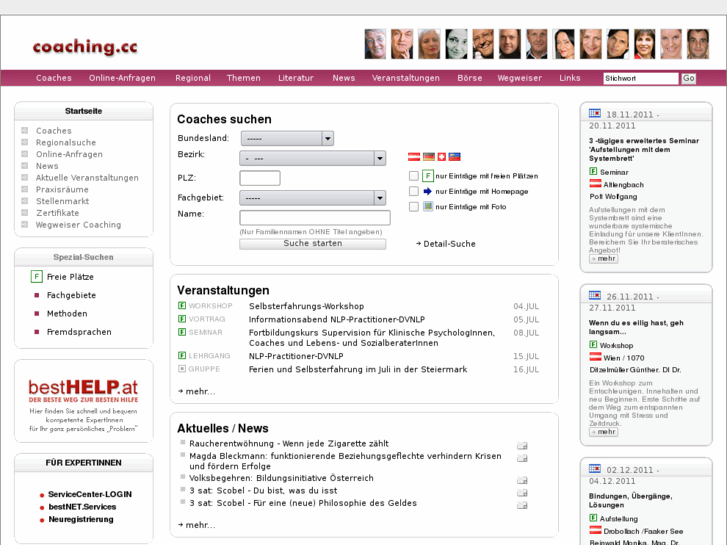Image resolution: width=727 pixels, height=545 pixels.
Task: Click the Stichwort search field
Action: click(x=641, y=78)
